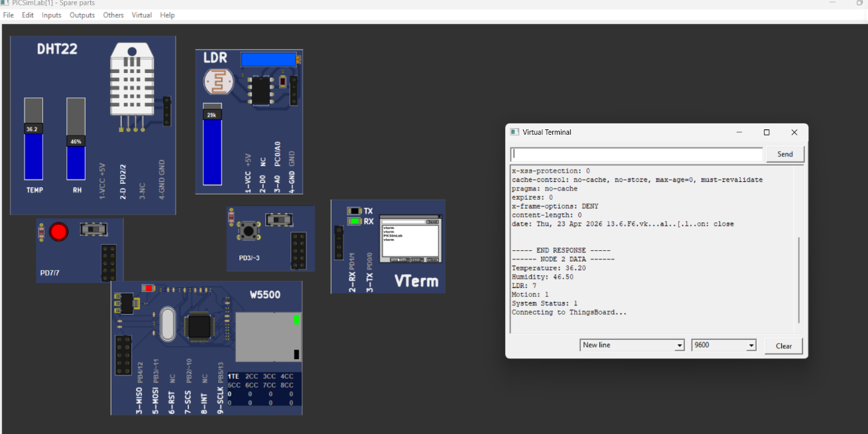Click the DHT22 pin label 2-D PD2/2
Viewport: 868px width, 434px height.
tap(122, 181)
